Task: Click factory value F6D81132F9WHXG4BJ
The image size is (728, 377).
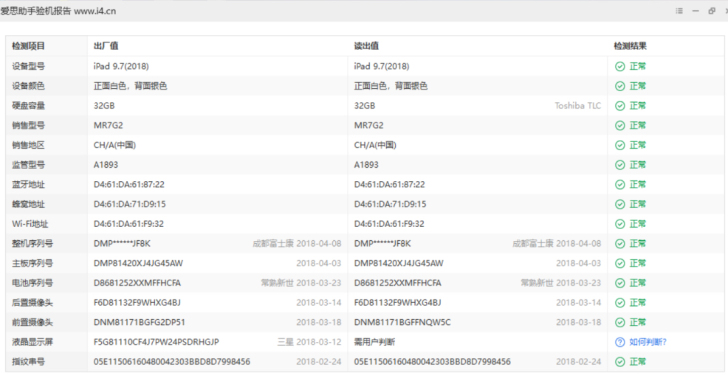Action: (137, 303)
